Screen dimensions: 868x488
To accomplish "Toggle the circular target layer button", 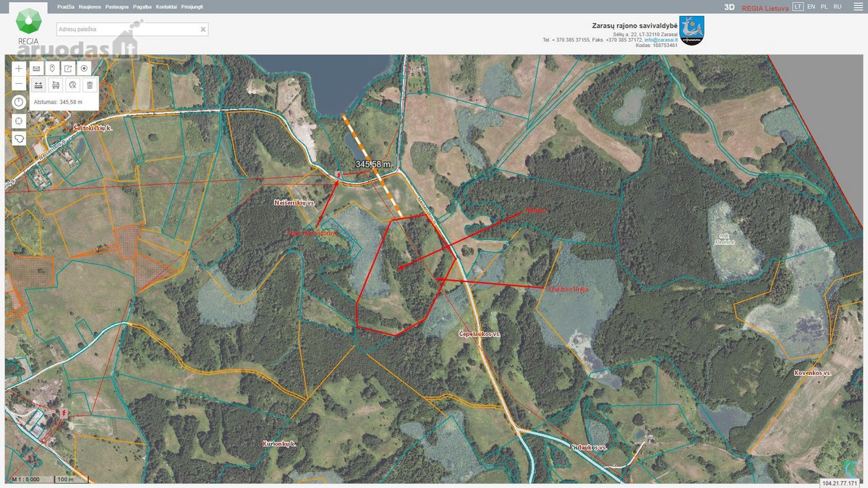I will coord(84,69).
